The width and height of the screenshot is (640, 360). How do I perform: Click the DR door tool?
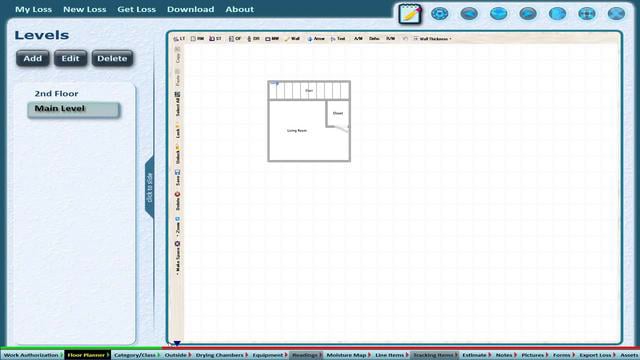(x=253, y=39)
